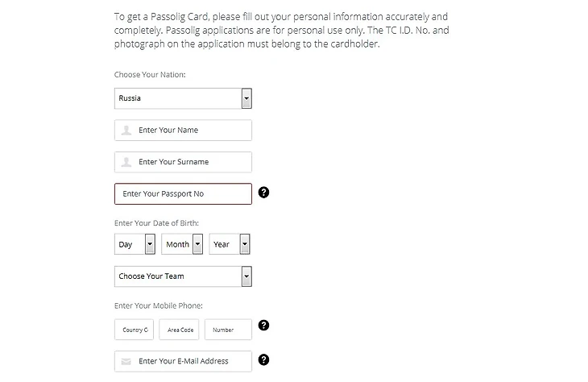Click the envelope icon in E-Mail field
Viewport: 588px width, 382px height.
coord(126,362)
